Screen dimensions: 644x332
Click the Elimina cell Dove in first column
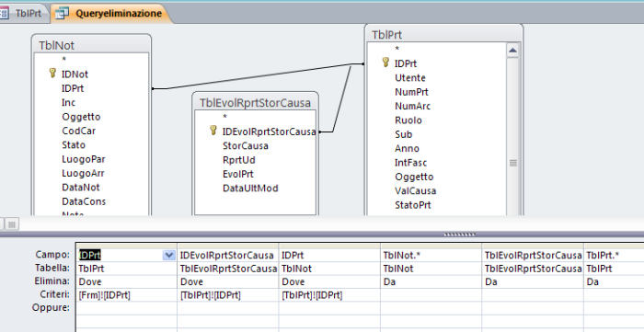pyautogui.click(x=127, y=281)
